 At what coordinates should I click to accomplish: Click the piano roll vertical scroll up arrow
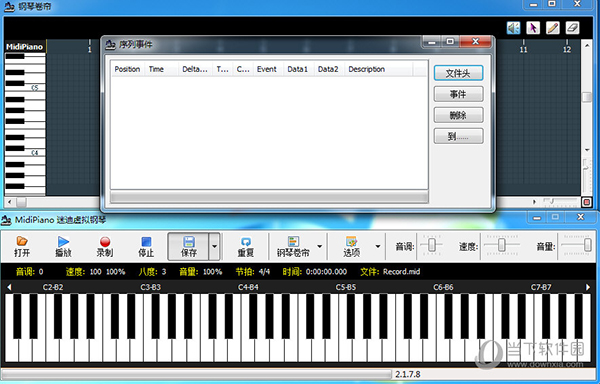click(x=587, y=45)
